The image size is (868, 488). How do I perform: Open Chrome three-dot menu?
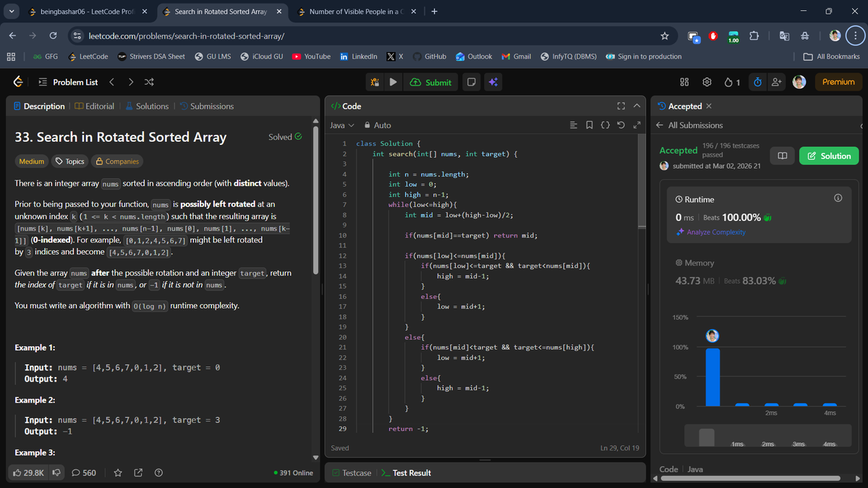(x=855, y=35)
